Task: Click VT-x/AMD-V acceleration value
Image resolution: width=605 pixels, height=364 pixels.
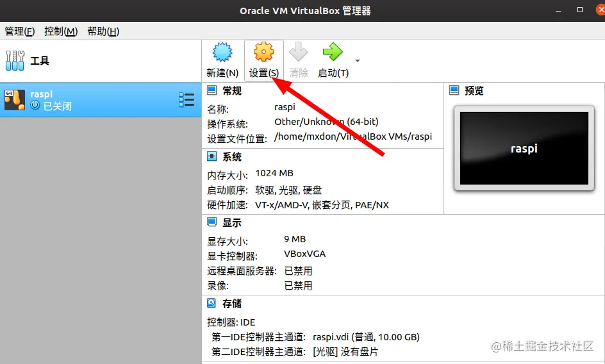Action: click(x=322, y=205)
